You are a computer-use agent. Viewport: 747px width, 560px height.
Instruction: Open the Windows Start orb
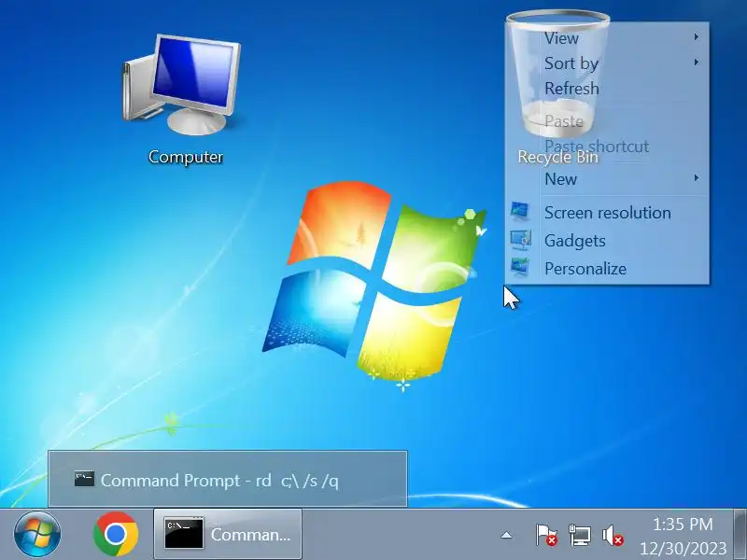tap(37, 534)
